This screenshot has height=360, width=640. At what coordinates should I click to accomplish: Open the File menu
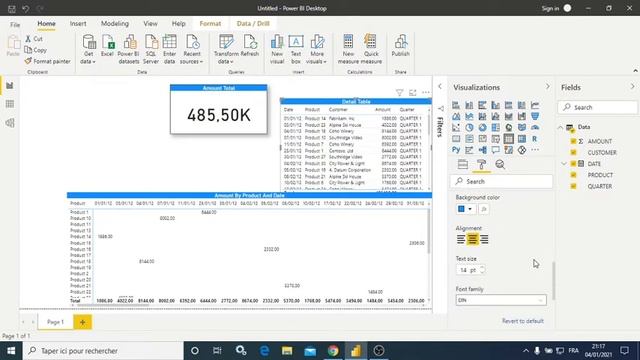tap(15, 24)
